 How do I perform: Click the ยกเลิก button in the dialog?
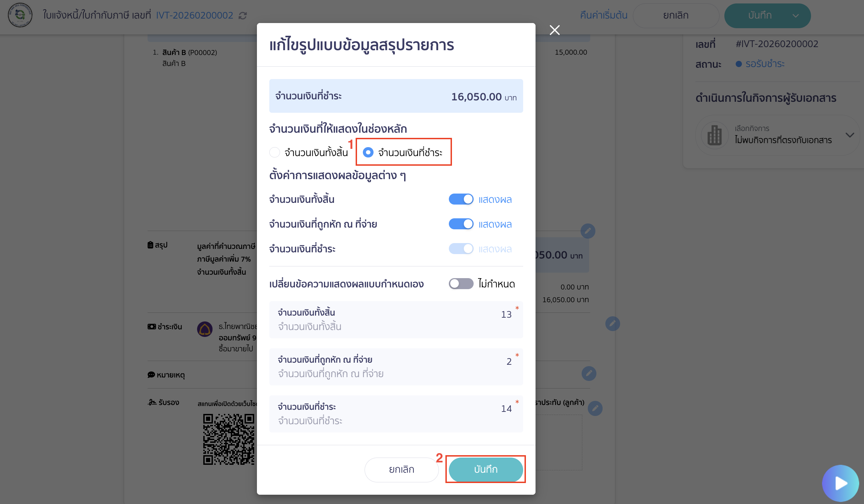click(401, 469)
